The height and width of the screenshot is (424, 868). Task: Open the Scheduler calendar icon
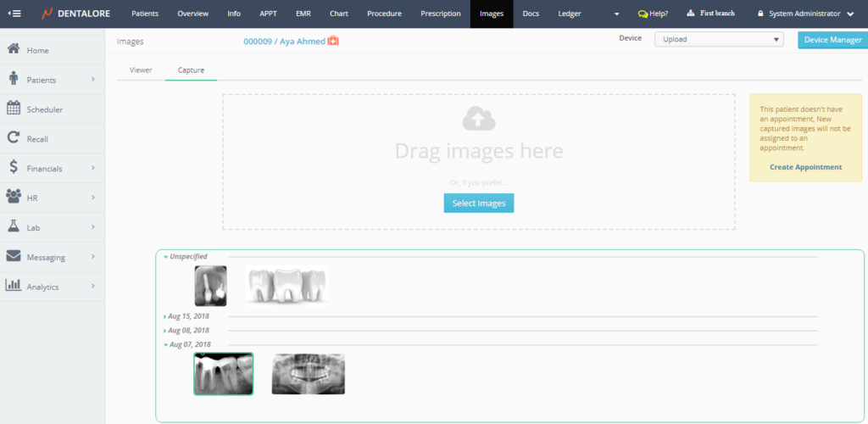click(14, 109)
